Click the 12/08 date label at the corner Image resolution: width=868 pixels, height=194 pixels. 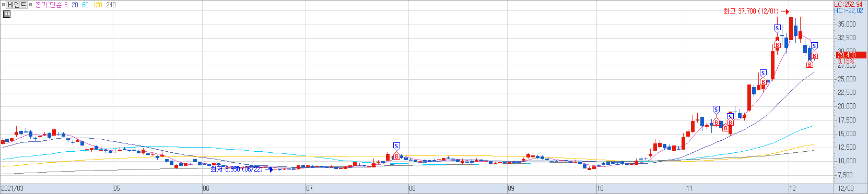(x=846, y=188)
